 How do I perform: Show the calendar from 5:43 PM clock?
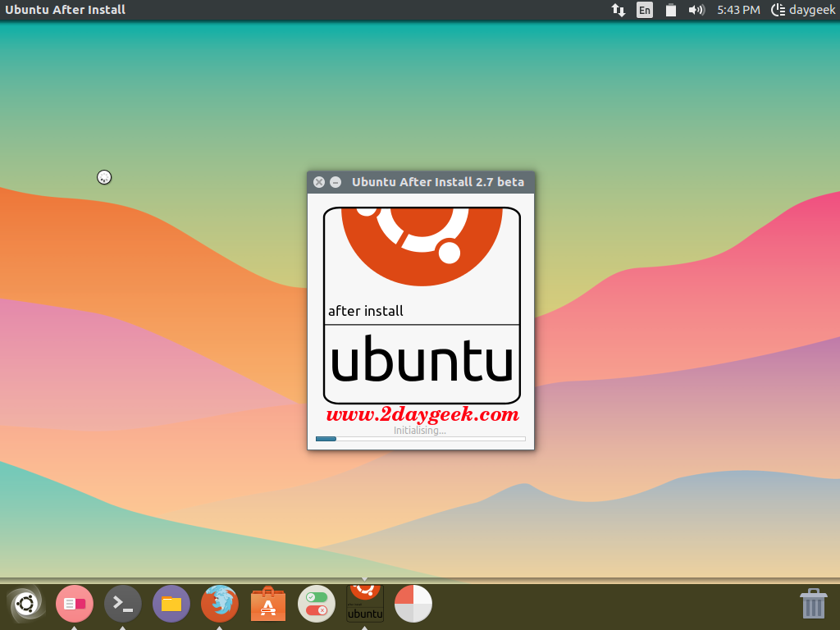point(738,10)
